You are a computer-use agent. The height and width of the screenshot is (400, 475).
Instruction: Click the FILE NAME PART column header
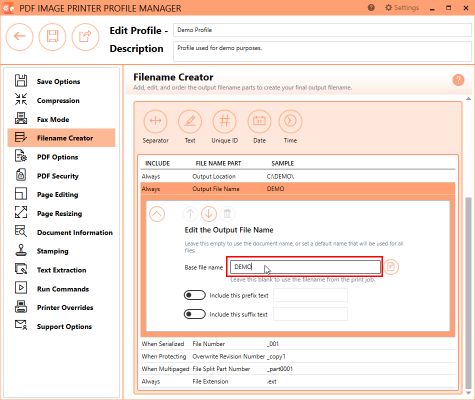click(x=218, y=163)
